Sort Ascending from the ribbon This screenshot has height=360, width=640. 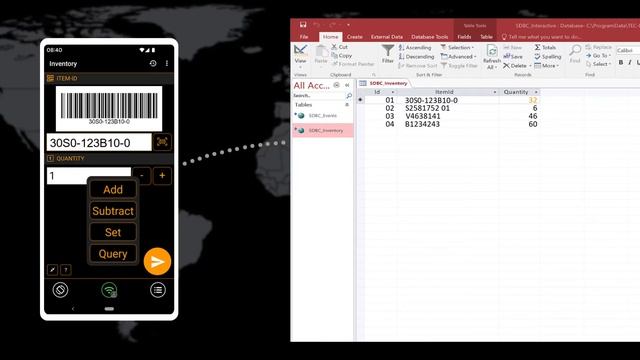415,48
